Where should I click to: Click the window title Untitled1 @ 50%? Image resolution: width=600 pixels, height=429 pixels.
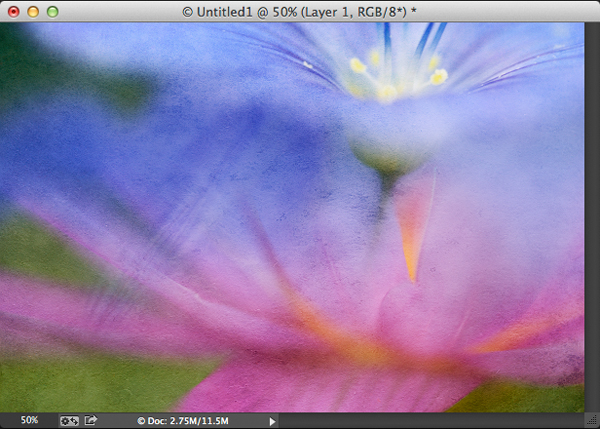click(299, 12)
